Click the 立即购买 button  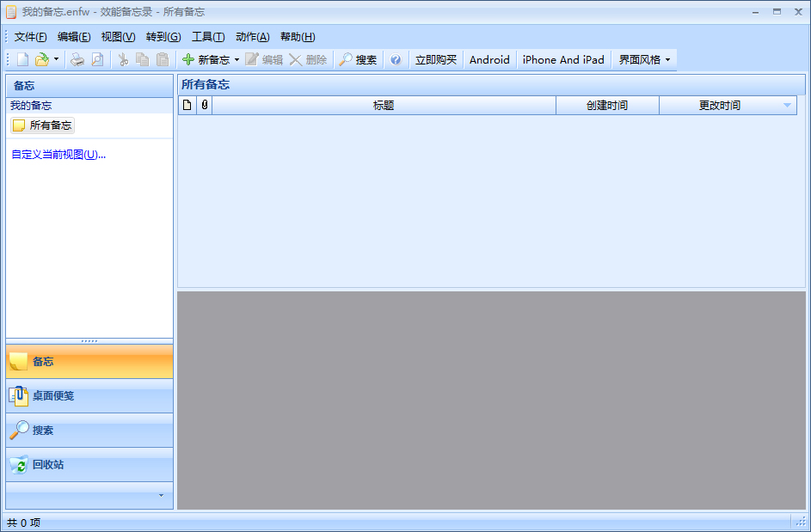point(436,60)
